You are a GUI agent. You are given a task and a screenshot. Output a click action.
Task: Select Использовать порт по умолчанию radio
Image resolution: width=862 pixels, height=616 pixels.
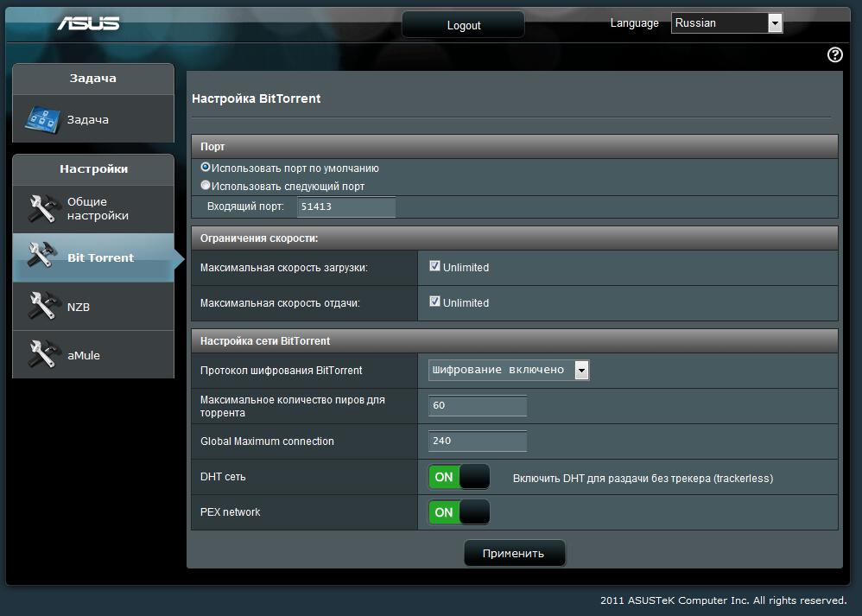point(206,167)
